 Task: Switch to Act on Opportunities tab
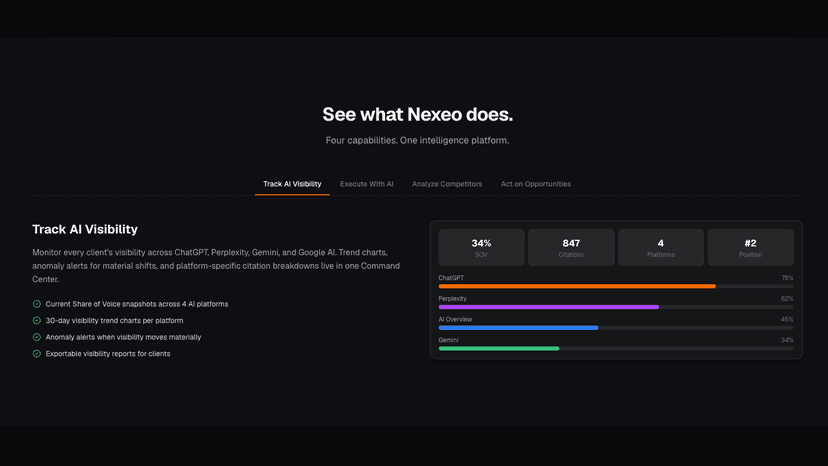click(535, 184)
